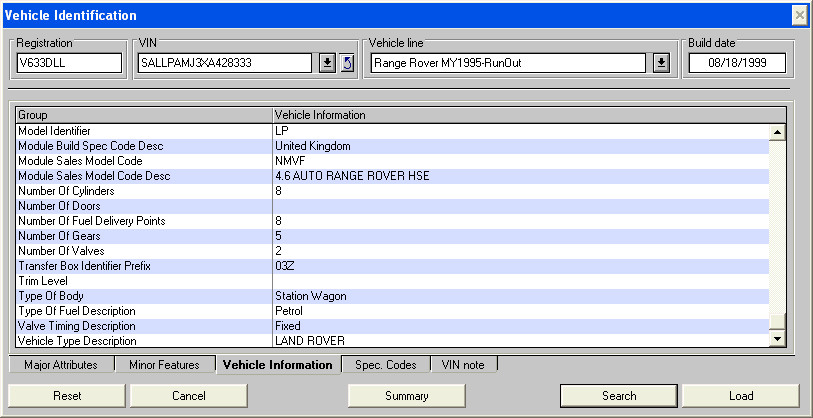This screenshot has width=813, height=418.
Task: Click the Build date field
Action: pos(737,63)
